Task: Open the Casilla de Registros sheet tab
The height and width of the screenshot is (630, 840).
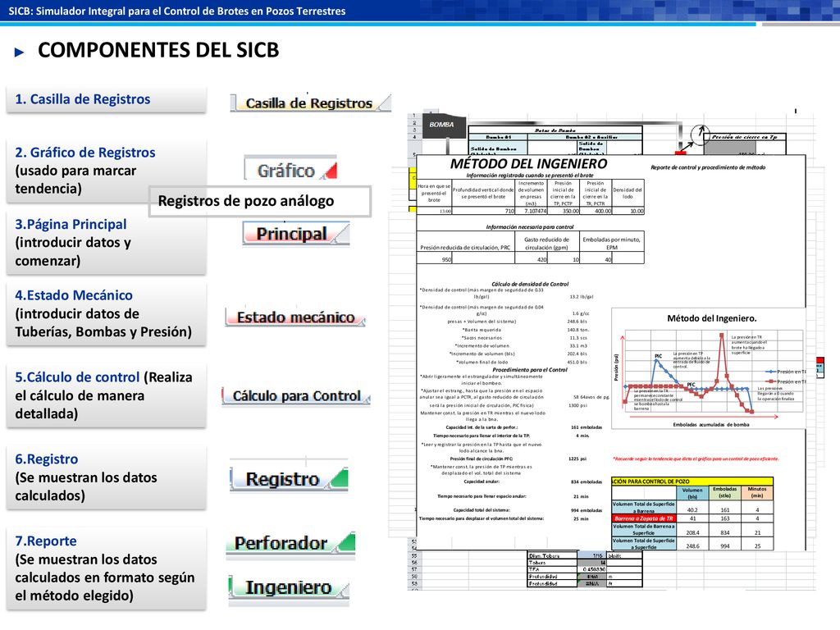Action: (x=310, y=103)
